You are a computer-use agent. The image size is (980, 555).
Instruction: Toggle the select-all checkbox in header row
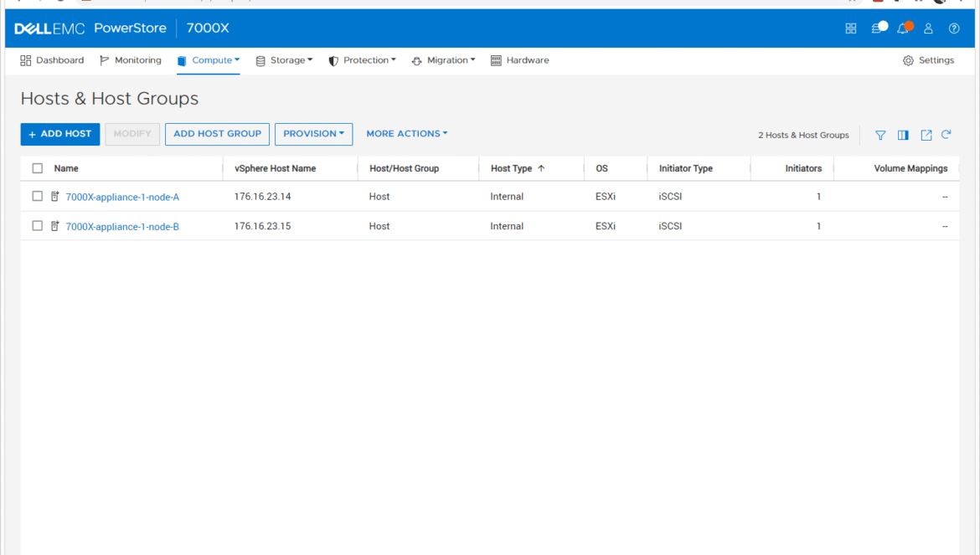tap(38, 168)
